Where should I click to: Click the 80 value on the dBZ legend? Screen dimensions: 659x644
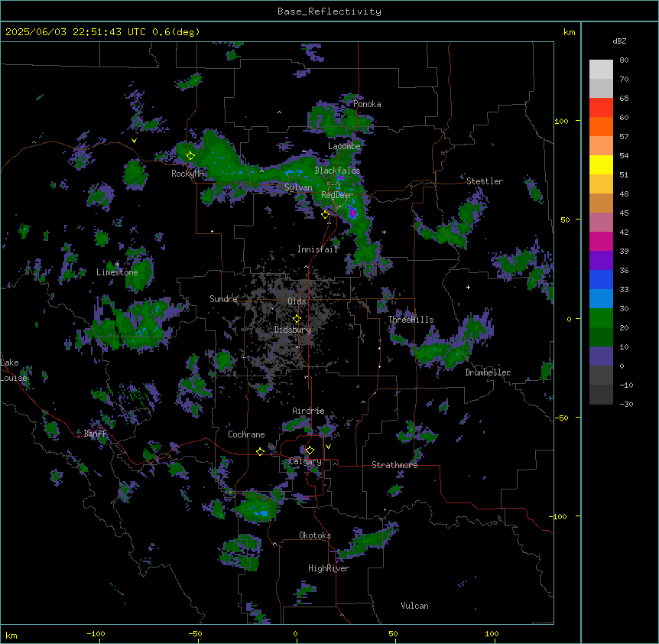click(x=624, y=60)
